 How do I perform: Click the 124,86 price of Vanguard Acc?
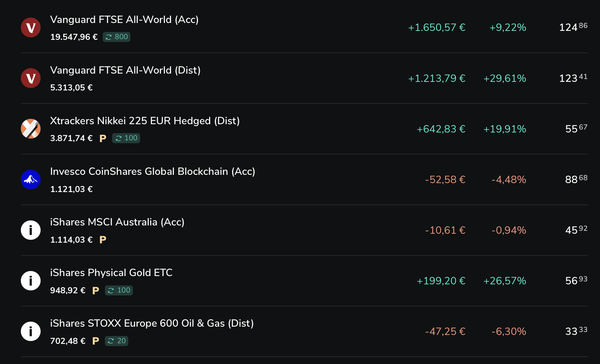point(573,27)
